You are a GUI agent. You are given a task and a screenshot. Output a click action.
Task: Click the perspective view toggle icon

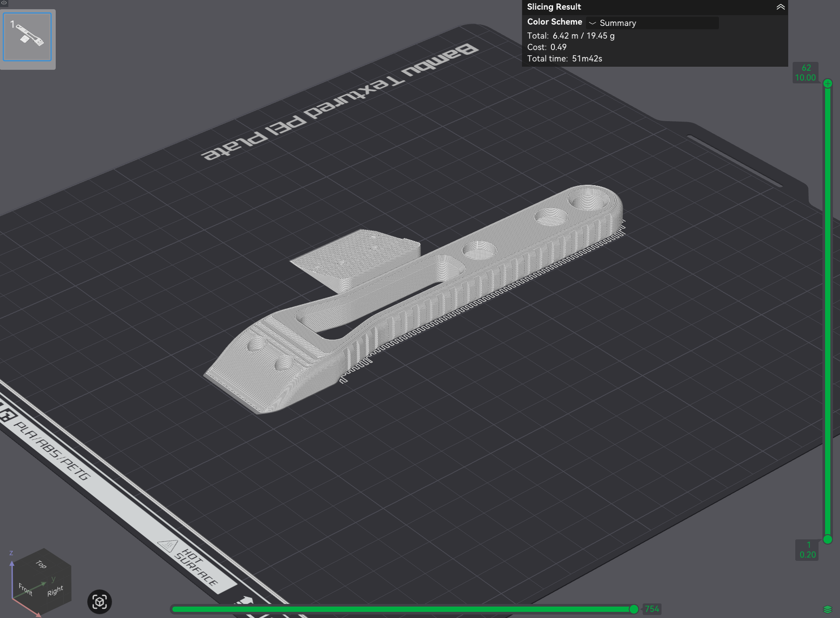point(100,602)
